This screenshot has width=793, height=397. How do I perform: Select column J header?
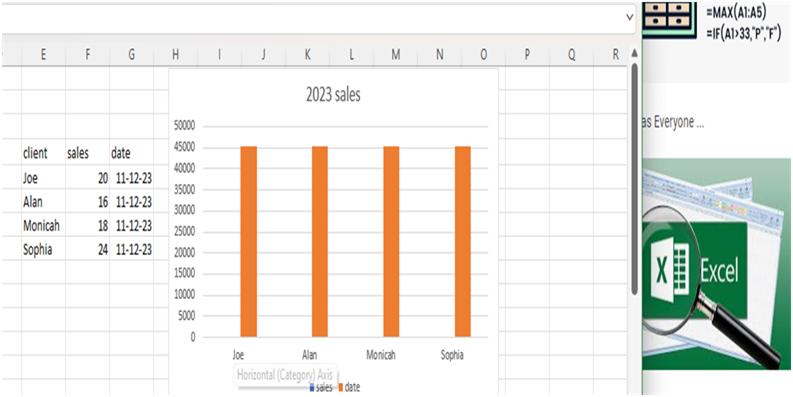[x=263, y=55]
